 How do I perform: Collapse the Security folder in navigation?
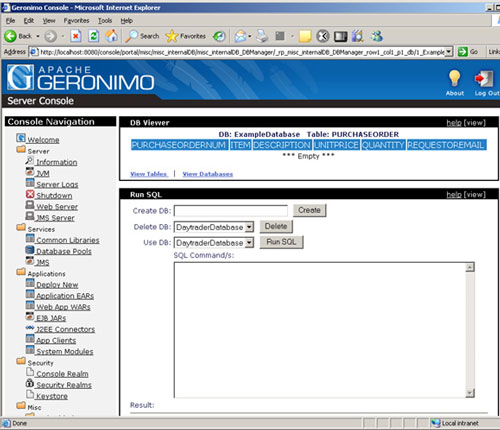click(21, 361)
